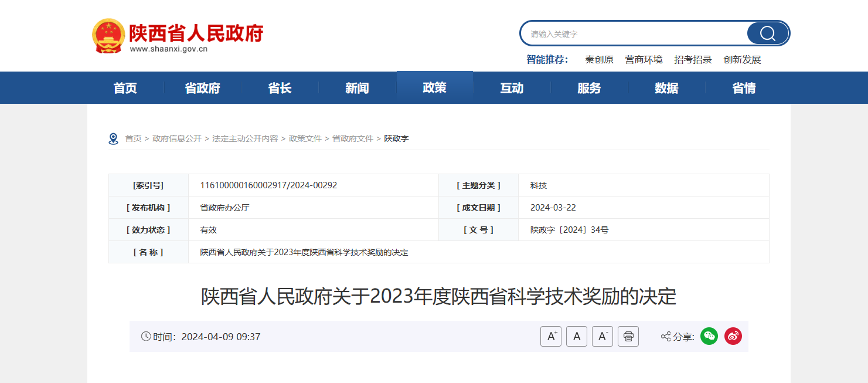Open 省政府文件 breadcrumb link

pos(353,139)
